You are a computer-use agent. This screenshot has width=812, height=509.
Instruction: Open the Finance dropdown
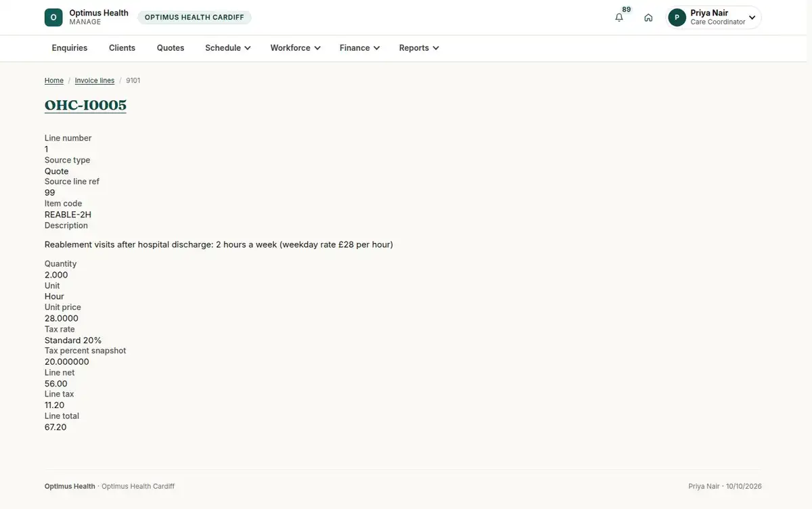pos(359,48)
